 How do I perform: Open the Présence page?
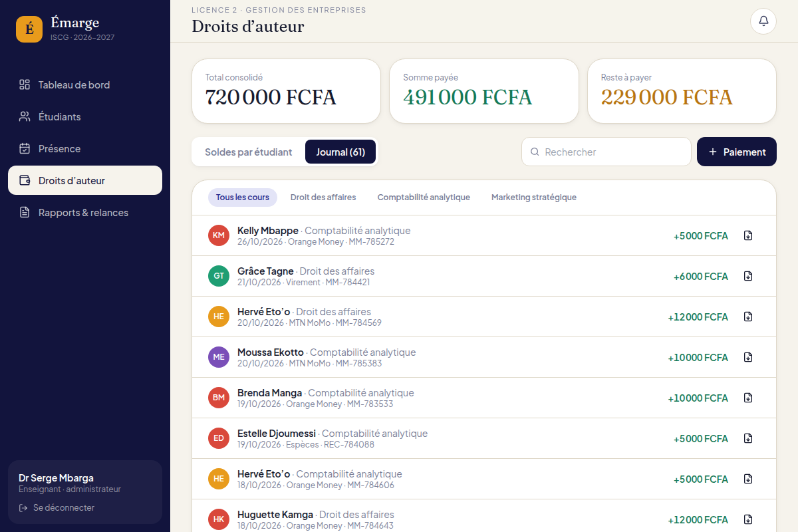(85, 148)
